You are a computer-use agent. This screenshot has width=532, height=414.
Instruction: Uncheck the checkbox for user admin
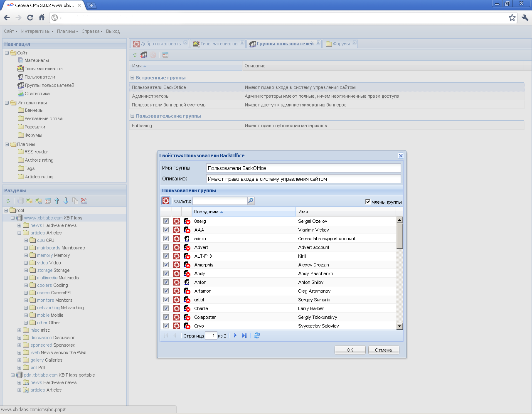click(166, 239)
